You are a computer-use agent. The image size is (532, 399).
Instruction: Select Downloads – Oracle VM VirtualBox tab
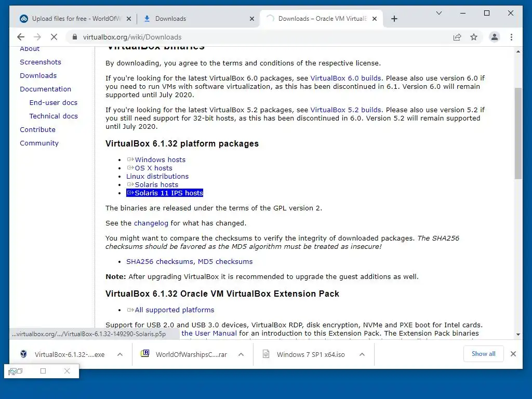(322, 19)
